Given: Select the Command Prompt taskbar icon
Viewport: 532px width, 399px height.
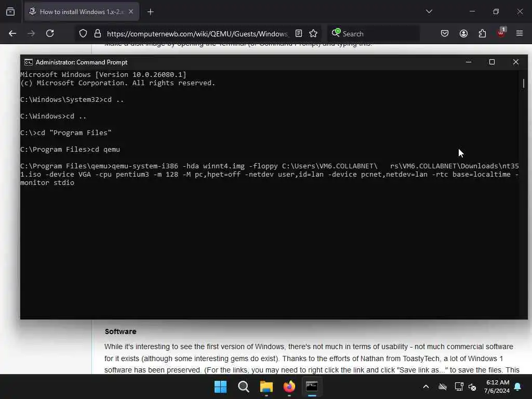Looking at the screenshot, I should coord(312,387).
